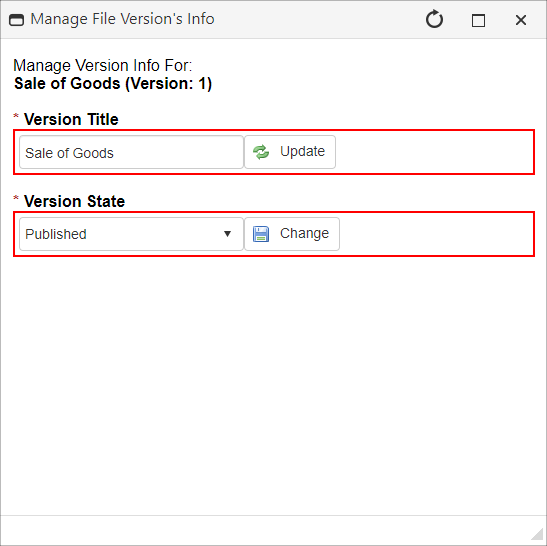Open the Version State dropdown
547x546 pixels.
click(131, 234)
